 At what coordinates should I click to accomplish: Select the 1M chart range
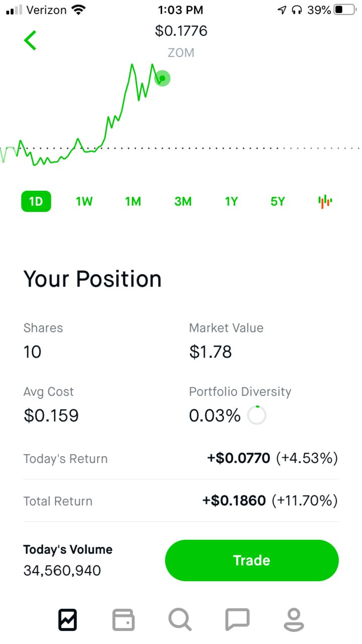(x=133, y=201)
